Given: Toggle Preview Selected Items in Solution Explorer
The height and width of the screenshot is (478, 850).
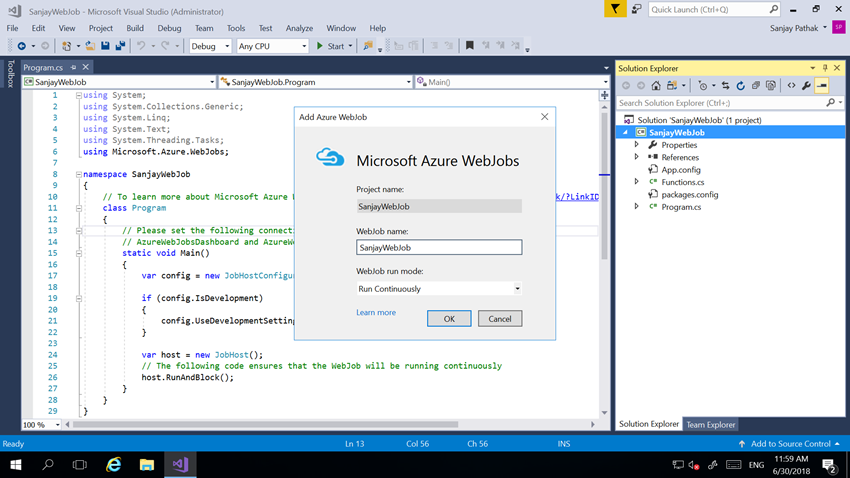Looking at the screenshot, I should pos(822,86).
